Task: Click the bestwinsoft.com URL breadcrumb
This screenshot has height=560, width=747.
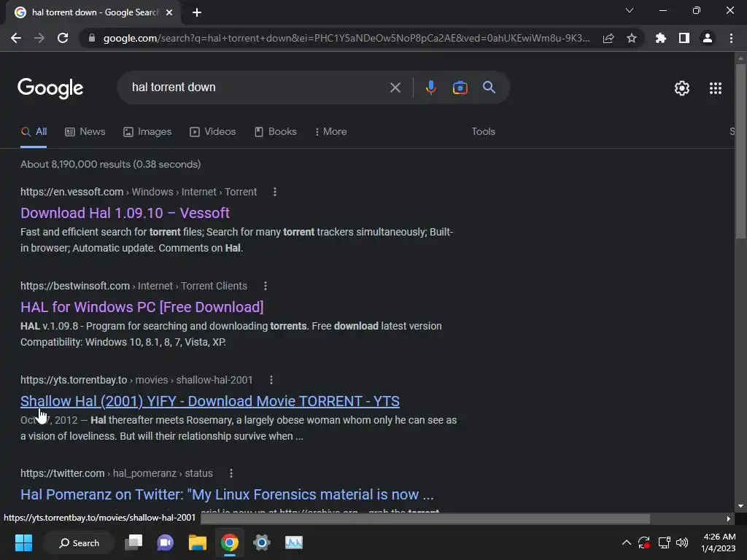Action: point(134,286)
